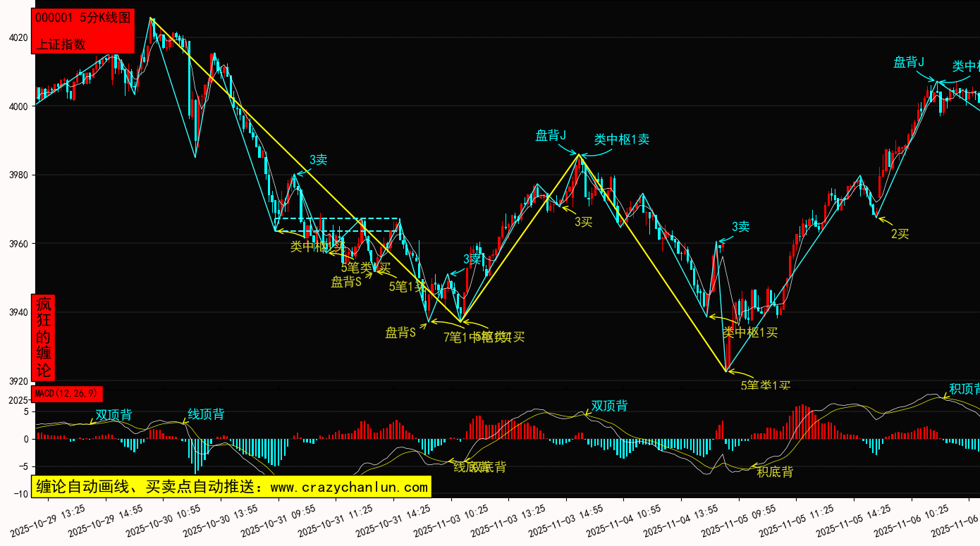Select the 2买 buy point annotation
980x546 pixels.
tap(900, 234)
